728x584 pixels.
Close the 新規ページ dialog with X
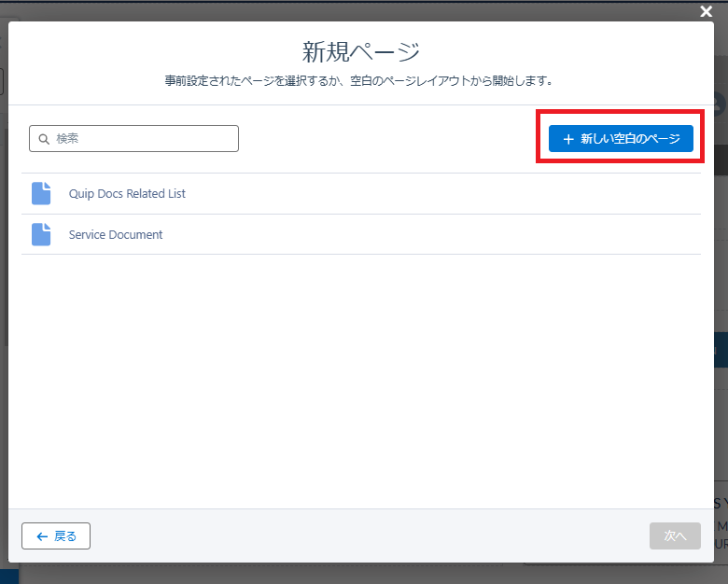[x=707, y=11]
